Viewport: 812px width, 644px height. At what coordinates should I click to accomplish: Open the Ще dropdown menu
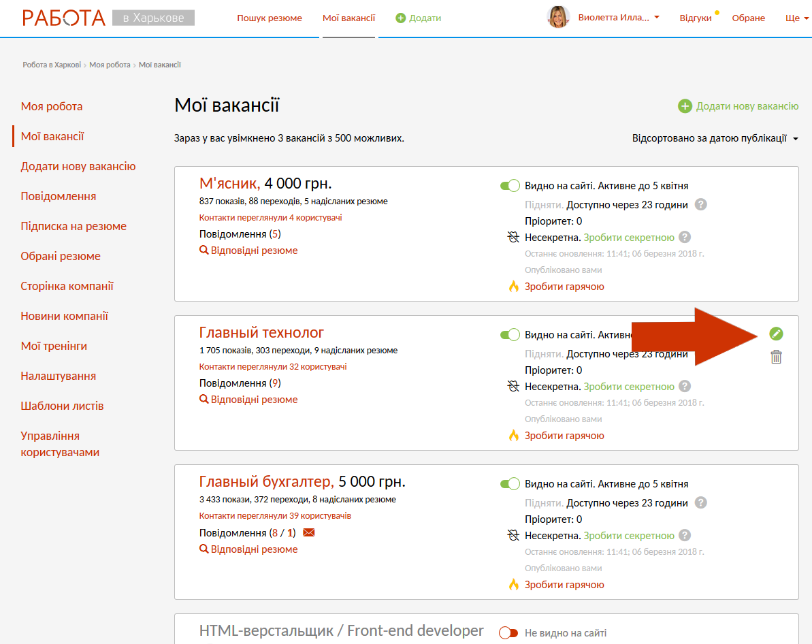point(797,18)
